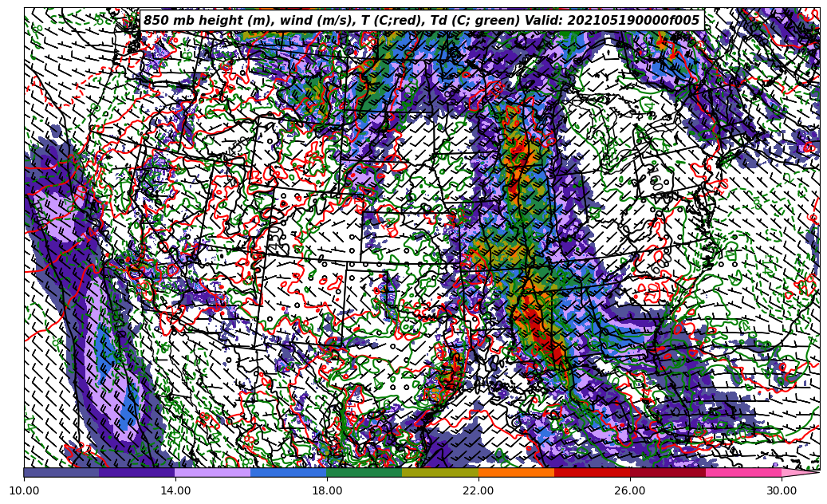Select the green 18–20 colorbar segment
Image resolution: width=827 pixels, height=504 pixels.
(365, 472)
